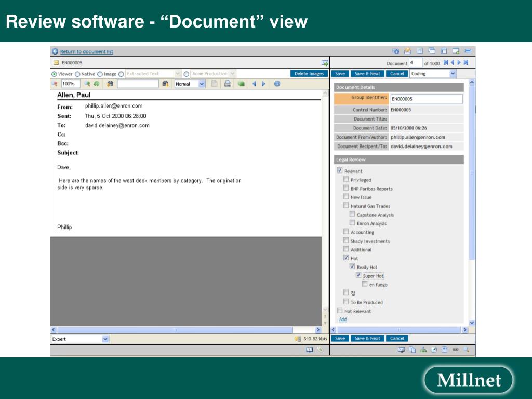Viewport: 532px width, 399px height.
Task: Click the cascading windows icon in the top-right toolbar
Action: [432, 51]
